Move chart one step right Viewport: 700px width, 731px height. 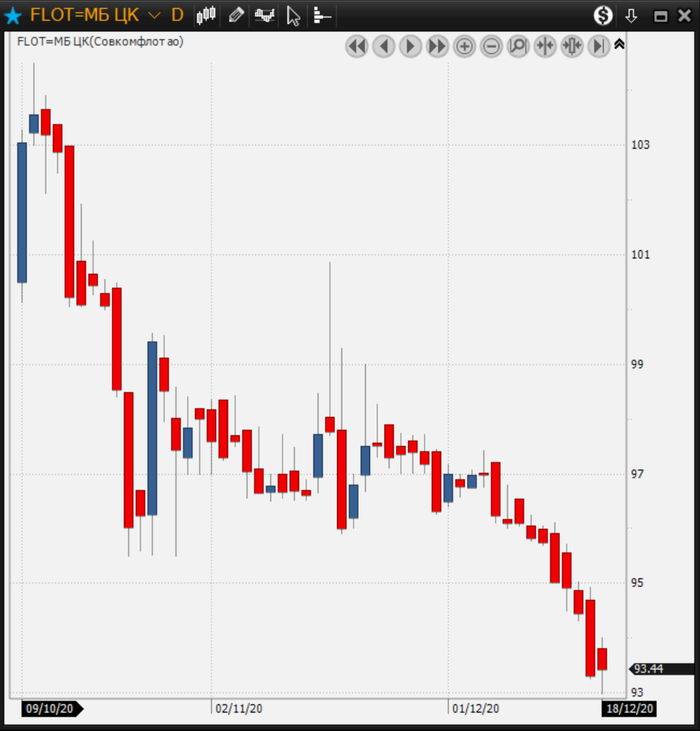point(410,47)
